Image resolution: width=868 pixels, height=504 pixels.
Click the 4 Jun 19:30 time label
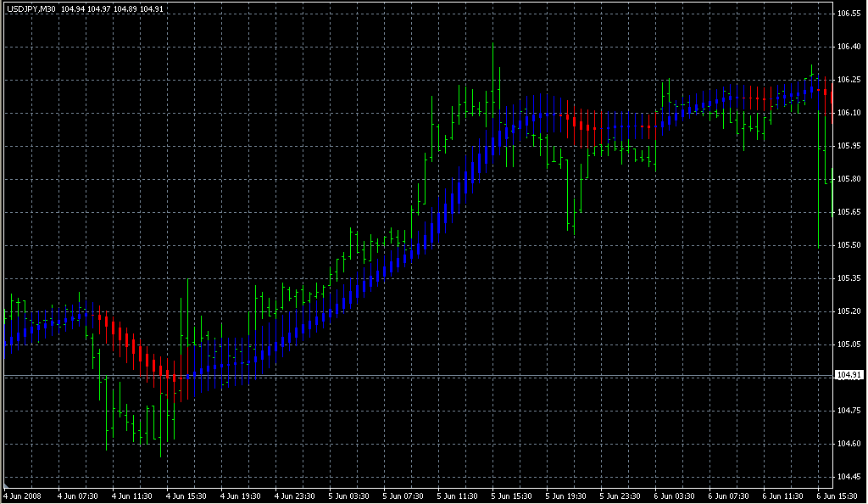[x=241, y=496]
